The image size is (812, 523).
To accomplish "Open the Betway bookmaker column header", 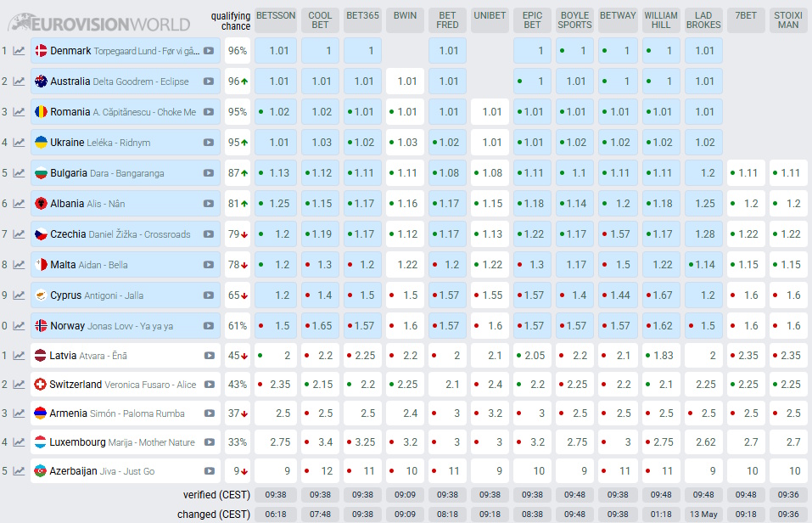I will point(618,20).
